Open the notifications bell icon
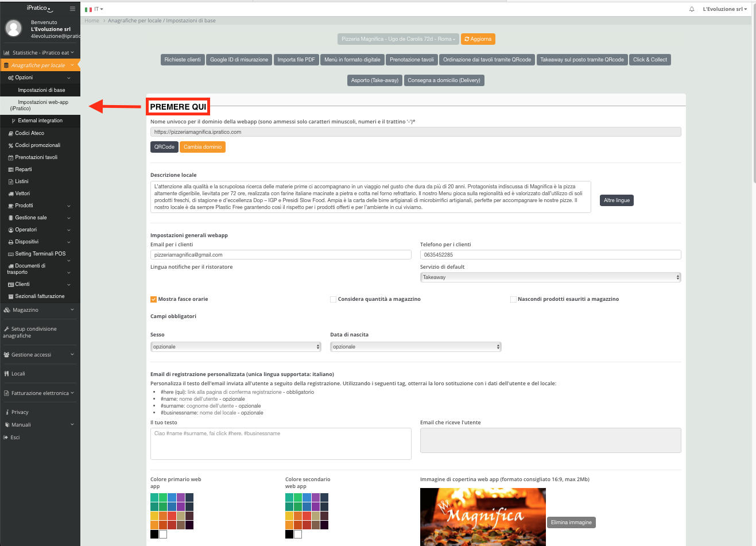Image resolution: width=756 pixels, height=546 pixels. (x=692, y=9)
